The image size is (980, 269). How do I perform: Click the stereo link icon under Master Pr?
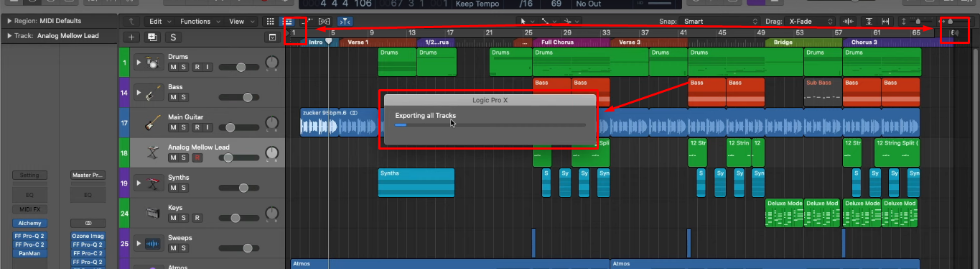[88, 224]
